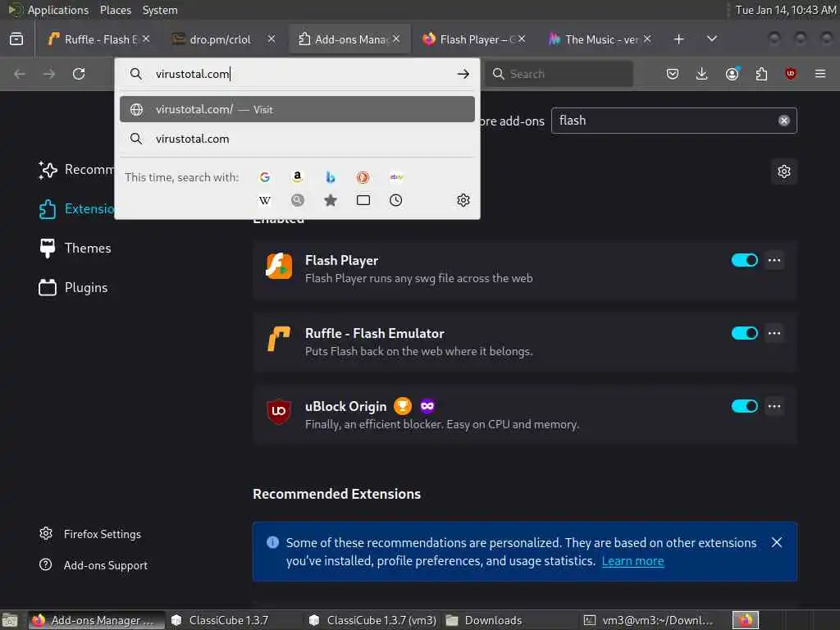Open add-ons tools gear menu
This screenshot has height=630, width=840.
click(x=783, y=171)
